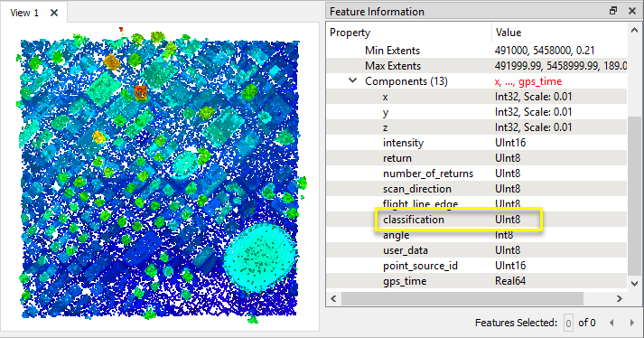Click the Real64 value of gps_time

pos(510,281)
